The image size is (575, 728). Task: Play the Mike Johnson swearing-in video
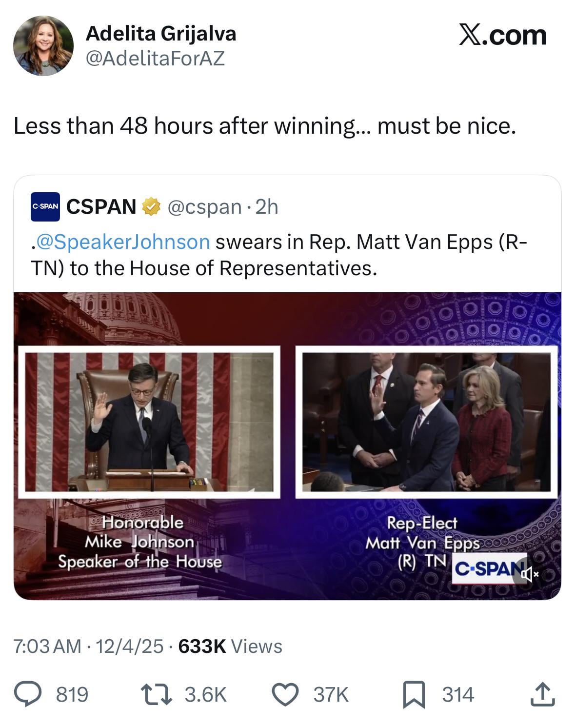pos(287,445)
